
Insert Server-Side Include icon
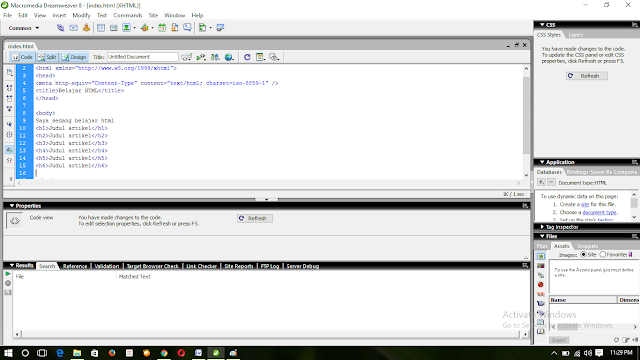tap(175, 28)
